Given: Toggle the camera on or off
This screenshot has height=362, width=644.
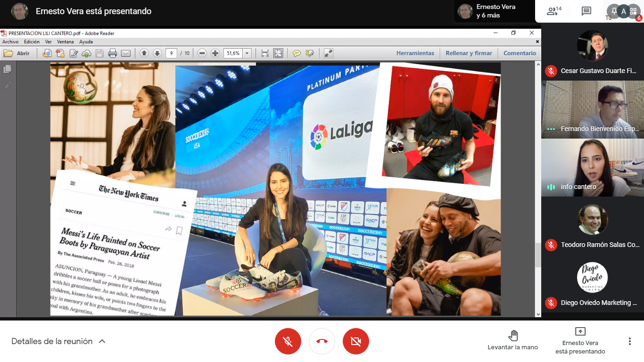Looking at the screenshot, I should point(356,341).
